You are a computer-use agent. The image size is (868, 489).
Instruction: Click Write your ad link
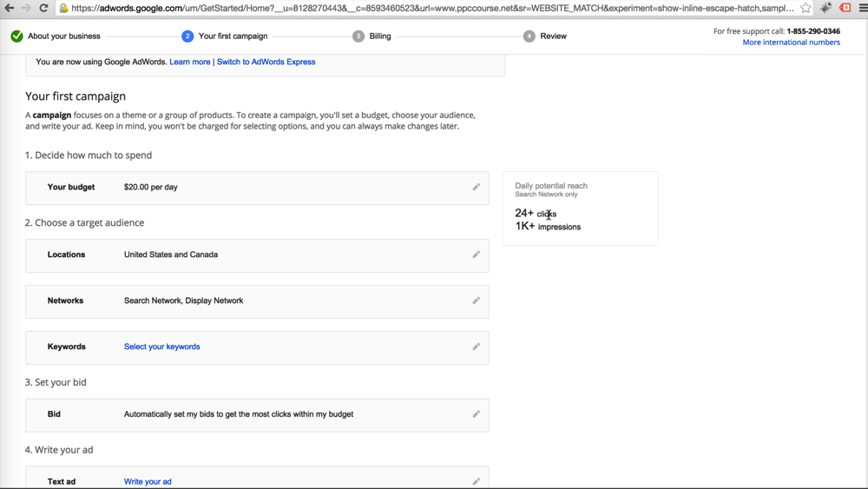point(148,482)
